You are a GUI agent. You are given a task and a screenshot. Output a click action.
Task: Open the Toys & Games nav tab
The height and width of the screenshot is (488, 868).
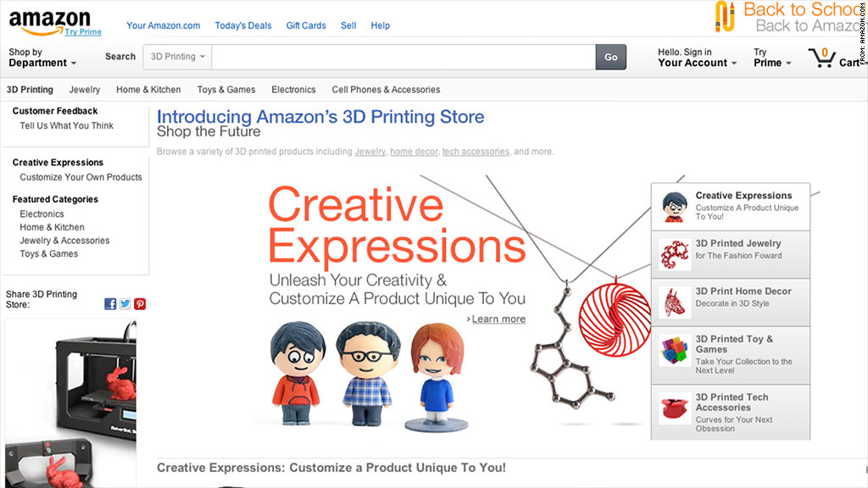[225, 90]
